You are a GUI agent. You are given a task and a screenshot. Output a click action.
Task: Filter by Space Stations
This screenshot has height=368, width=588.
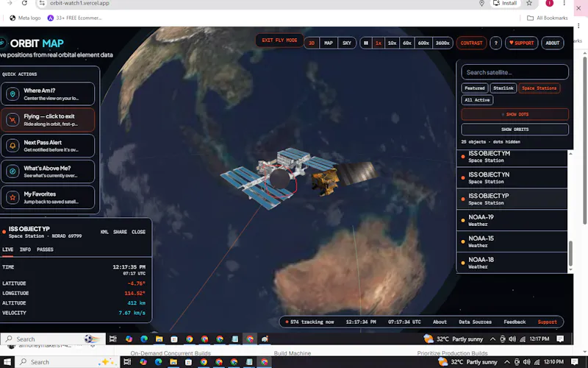point(539,88)
